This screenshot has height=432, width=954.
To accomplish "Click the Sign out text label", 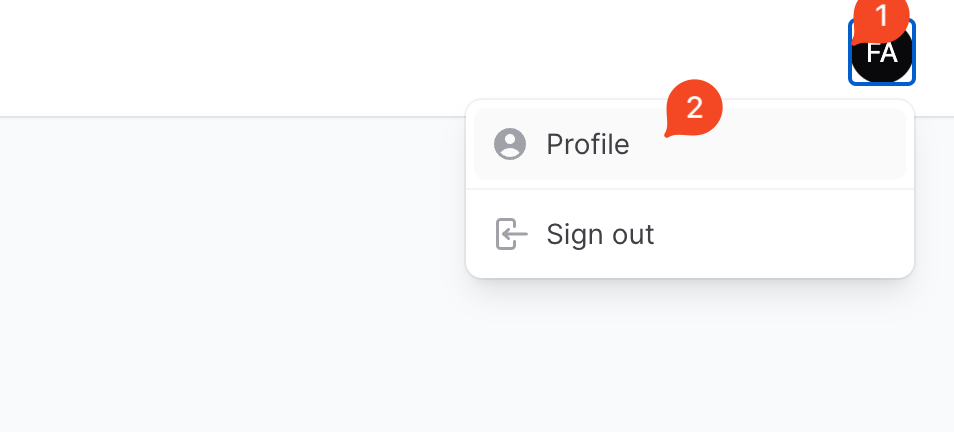I will pyautogui.click(x=600, y=235).
